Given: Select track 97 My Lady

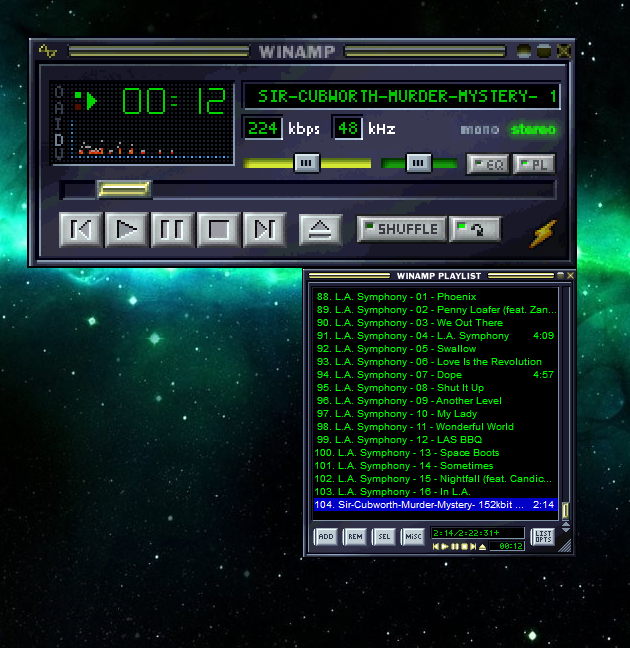Looking at the screenshot, I should [436, 414].
